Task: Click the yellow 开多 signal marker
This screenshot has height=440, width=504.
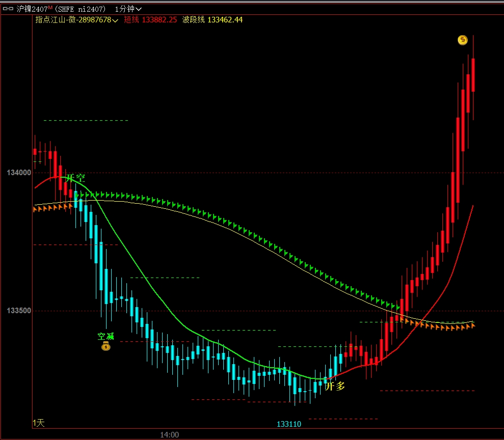Action: 335,386
